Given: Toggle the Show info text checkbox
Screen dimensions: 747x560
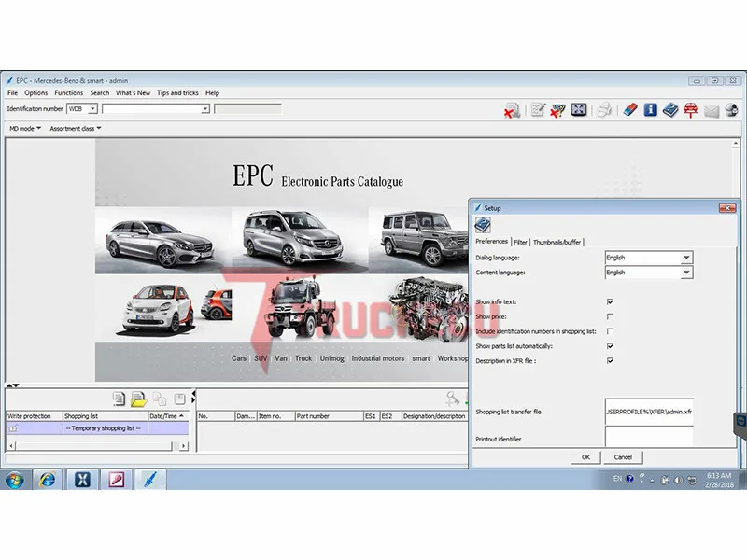Looking at the screenshot, I should point(610,301).
